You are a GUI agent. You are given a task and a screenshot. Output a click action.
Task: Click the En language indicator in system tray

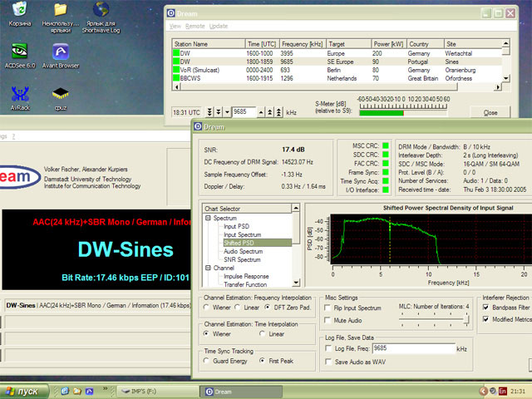click(502, 392)
